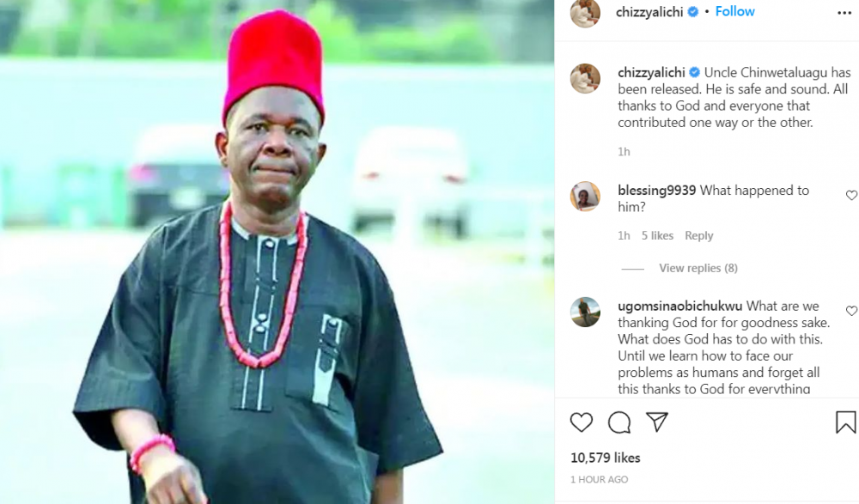The image size is (859, 504).
Task: Like ugomsinaobichukwu's comment
Action: (x=851, y=311)
